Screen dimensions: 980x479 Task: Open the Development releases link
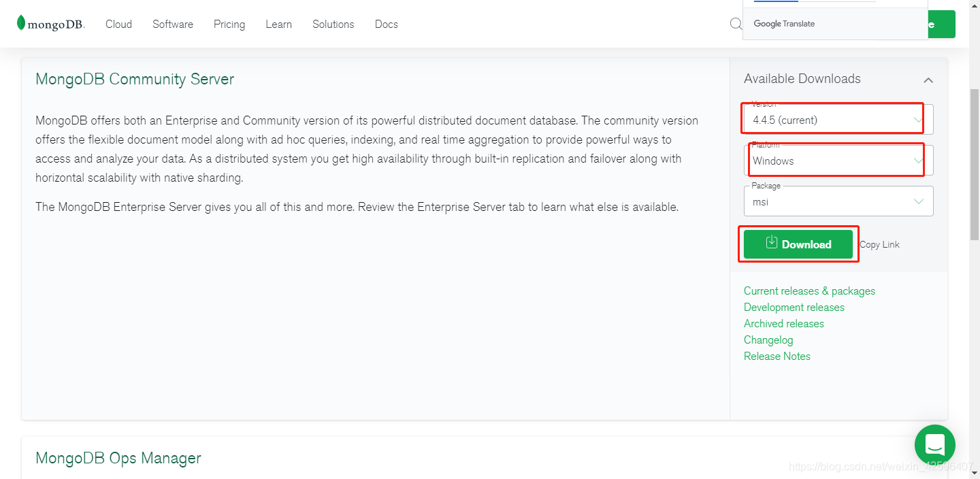click(x=794, y=308)
